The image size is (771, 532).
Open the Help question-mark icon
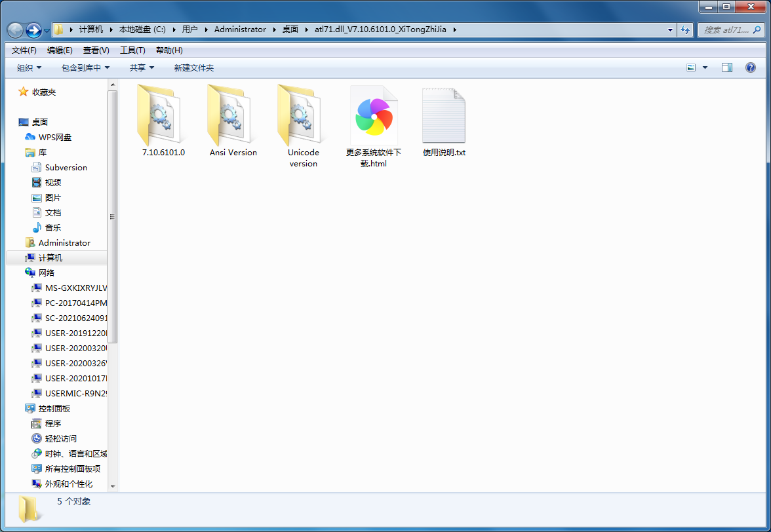pos(750,67)
